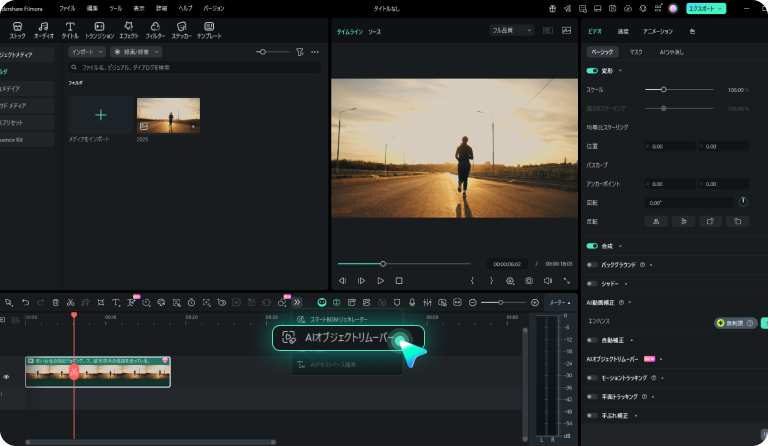Open the Effects (エフェクト) library
The image size is (768, 446).
(x=128, y=29)
